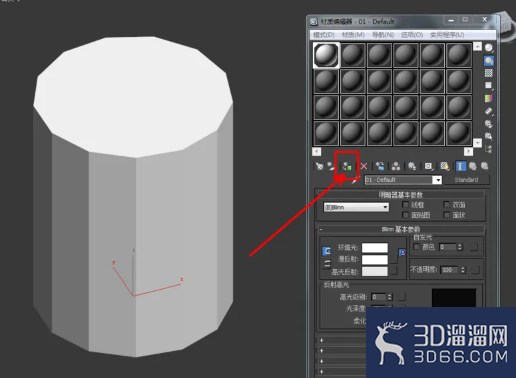516x378 pixels.
Task: Open the Sample UV Tiling flyout
Action: tap(489, 86)
